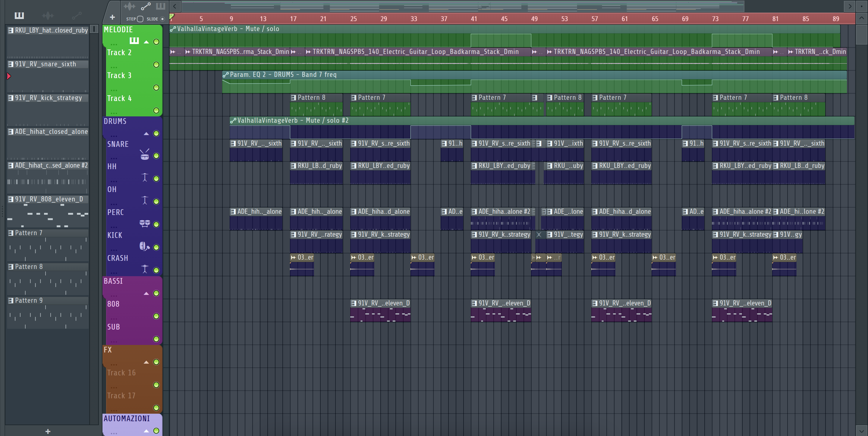868x436 pixels.
Task: Click the picker panel scroll handle
Action: coord(94,29)
